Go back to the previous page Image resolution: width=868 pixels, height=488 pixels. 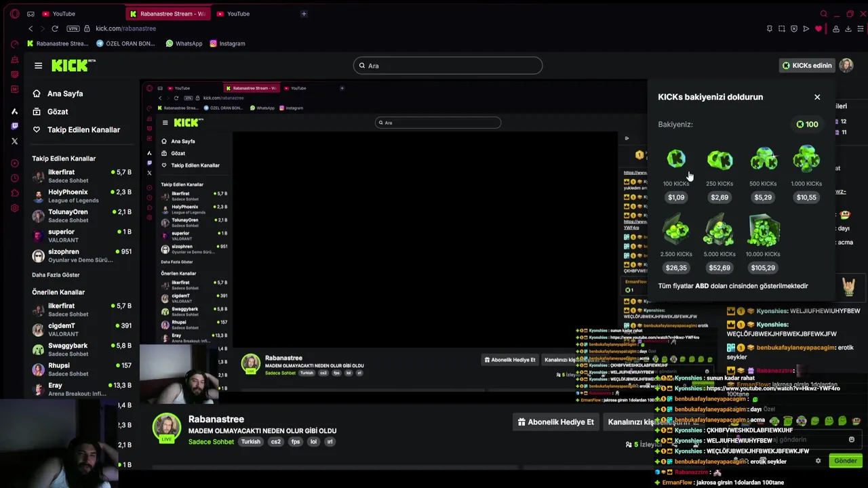pyautogui.click(x=31, y=28)
